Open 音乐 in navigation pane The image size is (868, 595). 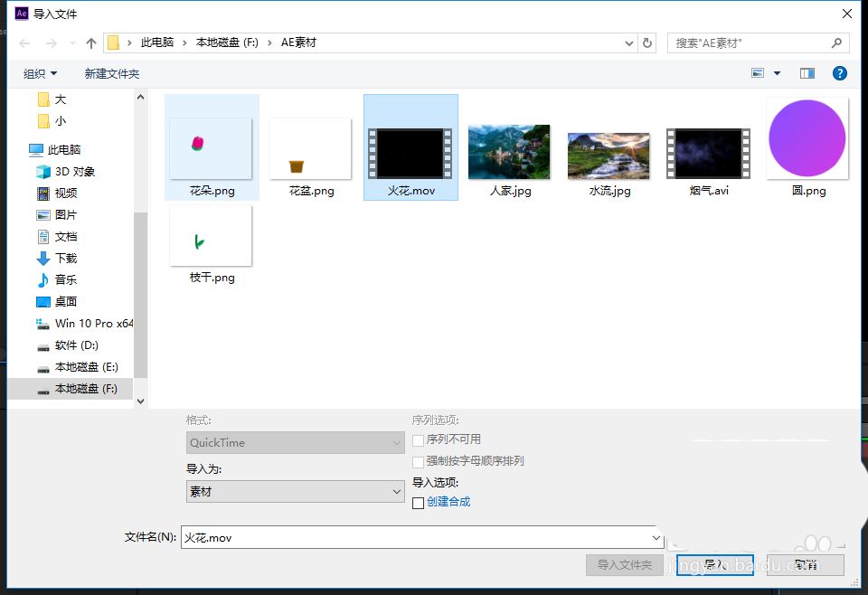(x=66, y=280)
